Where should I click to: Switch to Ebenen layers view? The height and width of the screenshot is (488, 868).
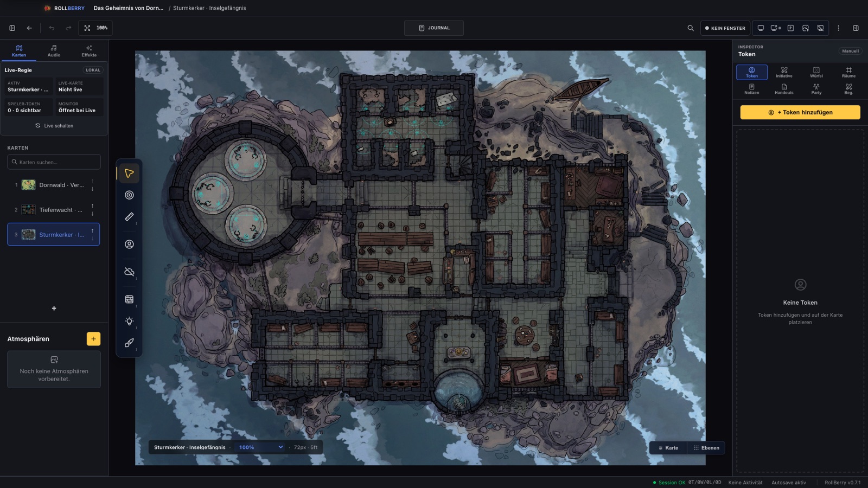(706, 448)
